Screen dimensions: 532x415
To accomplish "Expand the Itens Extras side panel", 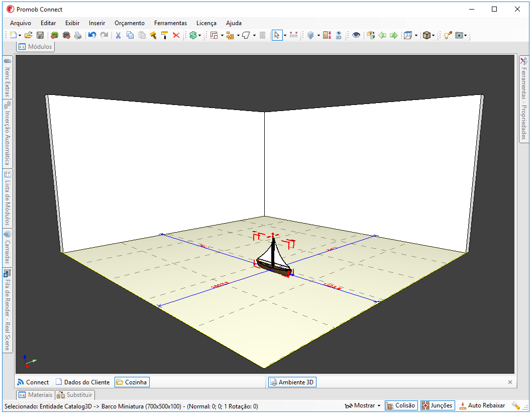I will pyautogui.click(x=8, y=77).
